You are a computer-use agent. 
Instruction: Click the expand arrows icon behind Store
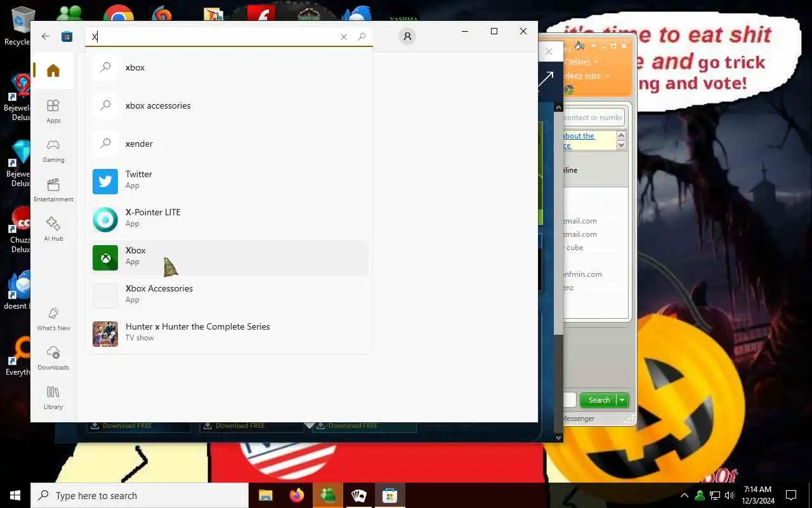coord(546,80)
